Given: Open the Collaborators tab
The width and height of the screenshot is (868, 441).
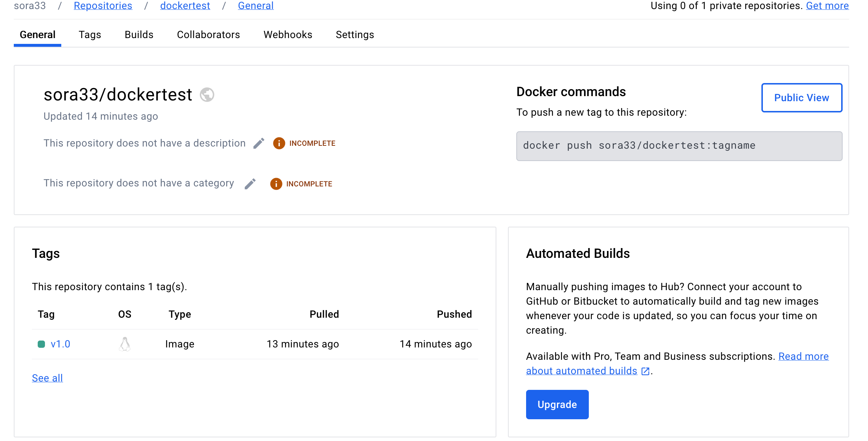Looking at the screenshot, I should [x=208, y=35].
